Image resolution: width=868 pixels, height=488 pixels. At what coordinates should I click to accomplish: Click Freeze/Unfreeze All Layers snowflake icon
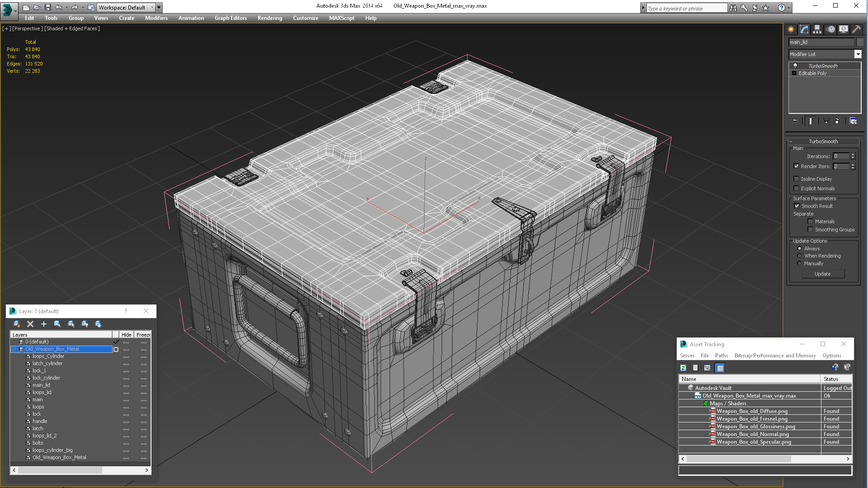pyautogui.click(x=98, y=324)
